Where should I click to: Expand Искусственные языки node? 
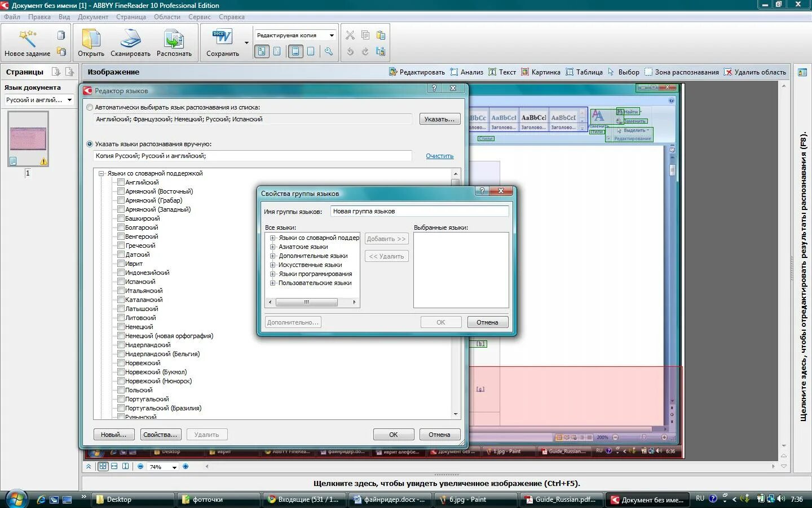(x=273, y=265)
